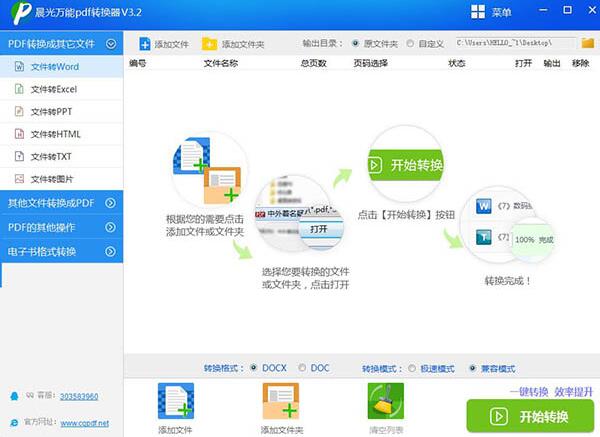Open the output folder browse icon

[588, 43]
